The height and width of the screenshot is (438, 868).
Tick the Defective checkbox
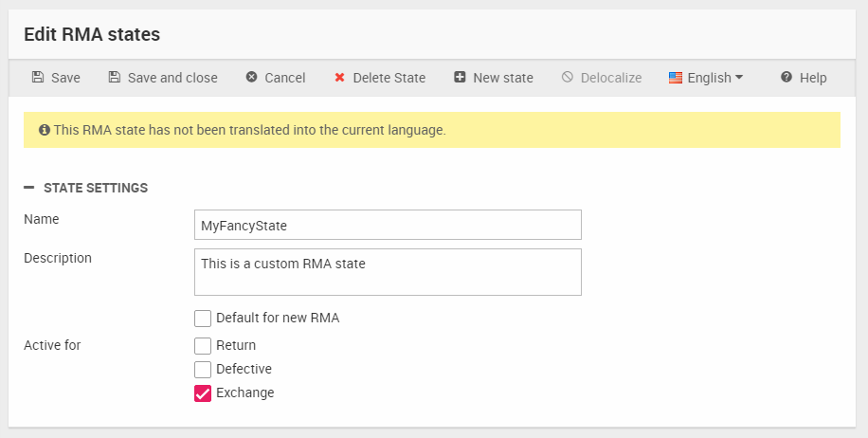pos(203,370)
